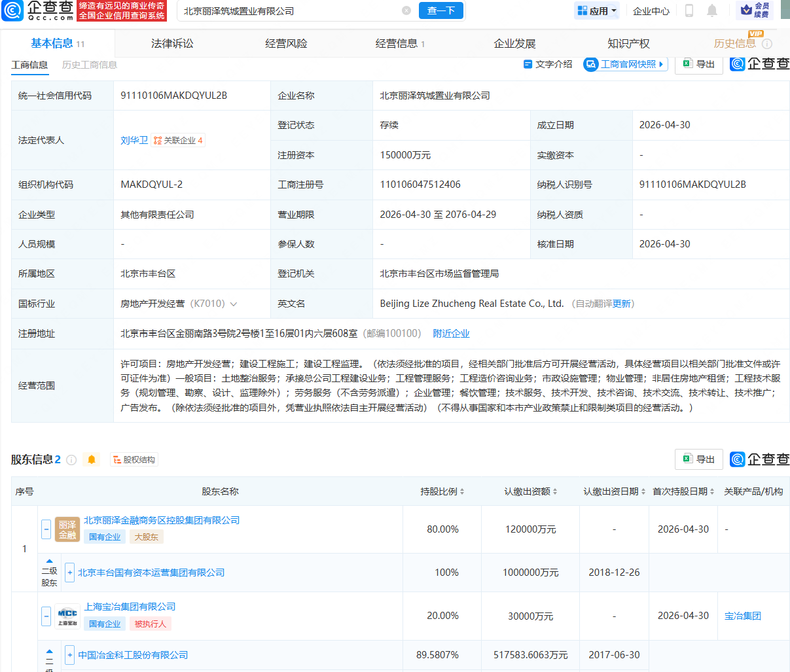Select the 30000万元 contribution cell
Screen dimensions: 790x672
tap(531, 616)
